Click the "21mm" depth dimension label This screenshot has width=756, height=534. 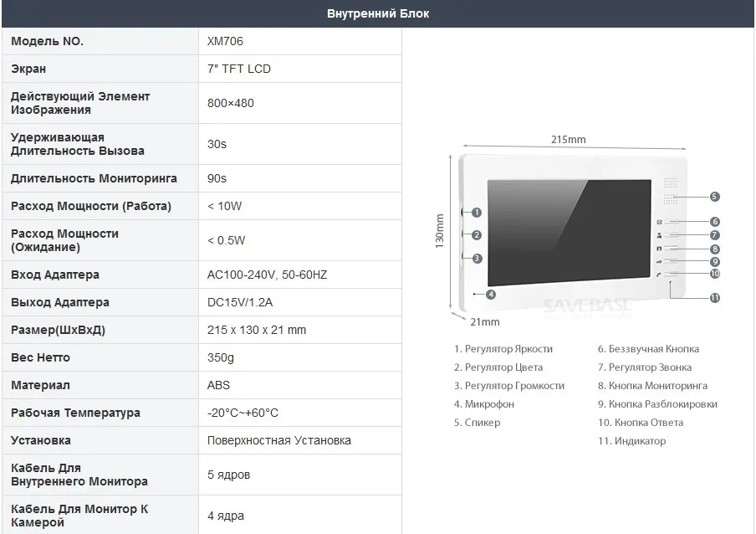pos(484,321)
